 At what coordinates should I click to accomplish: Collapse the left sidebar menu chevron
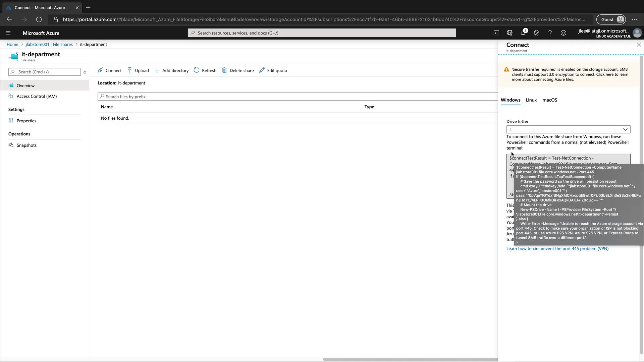85,72
